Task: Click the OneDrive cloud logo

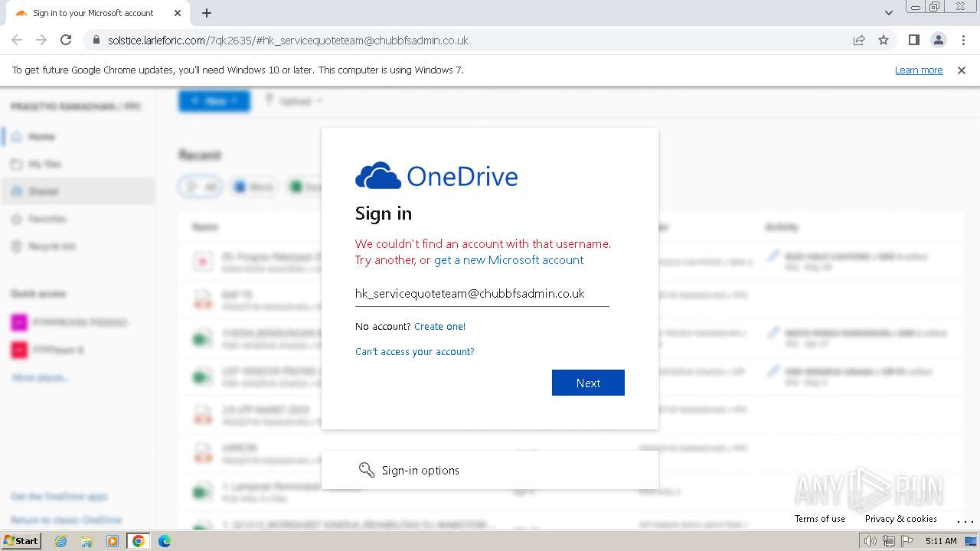Action: 436,176
